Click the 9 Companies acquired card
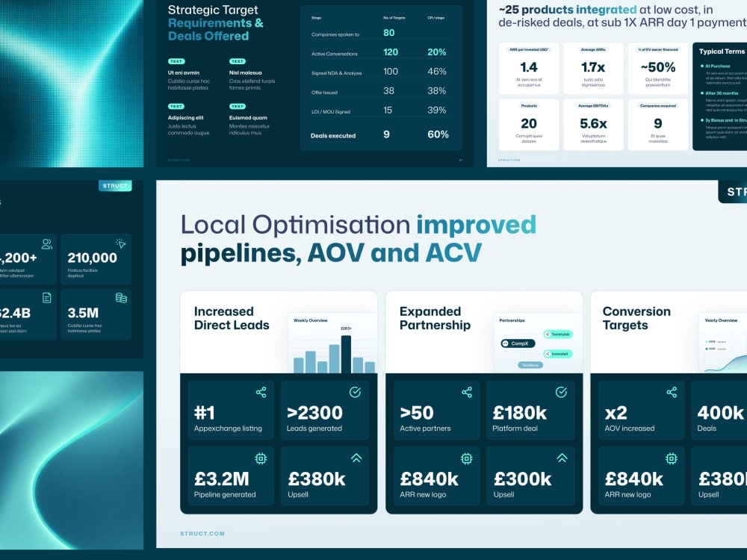747x560 pixels. 658,125
